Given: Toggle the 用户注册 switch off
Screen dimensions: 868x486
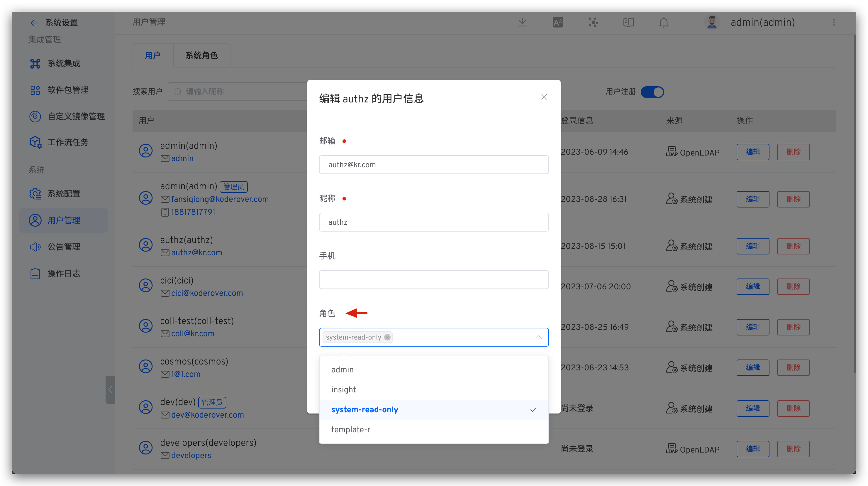Looking at the screenshot, I should pyautogui.click(x=652, y=92).
